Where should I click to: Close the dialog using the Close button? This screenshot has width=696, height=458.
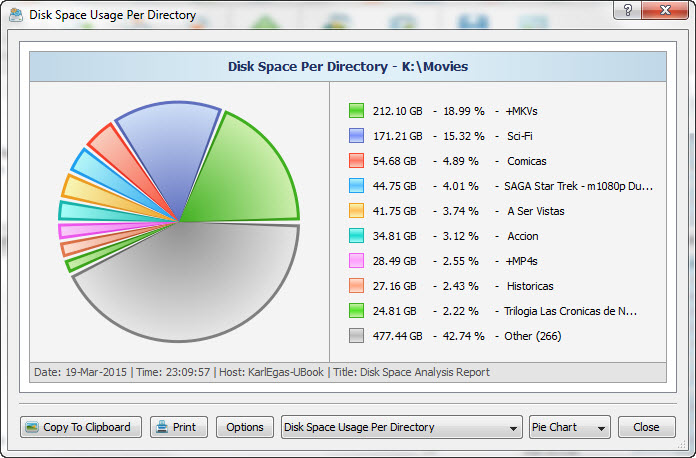(646, 427)
